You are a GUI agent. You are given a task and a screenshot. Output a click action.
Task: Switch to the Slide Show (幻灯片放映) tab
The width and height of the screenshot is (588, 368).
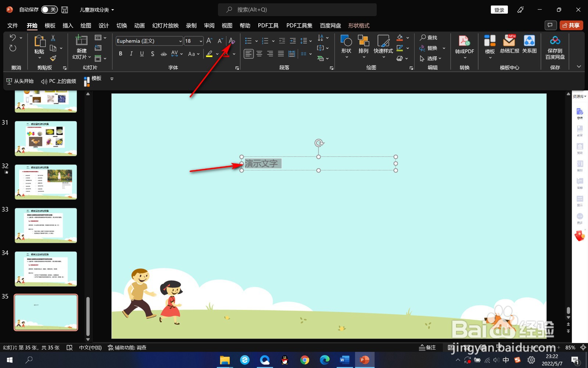(x=165, y=25)
